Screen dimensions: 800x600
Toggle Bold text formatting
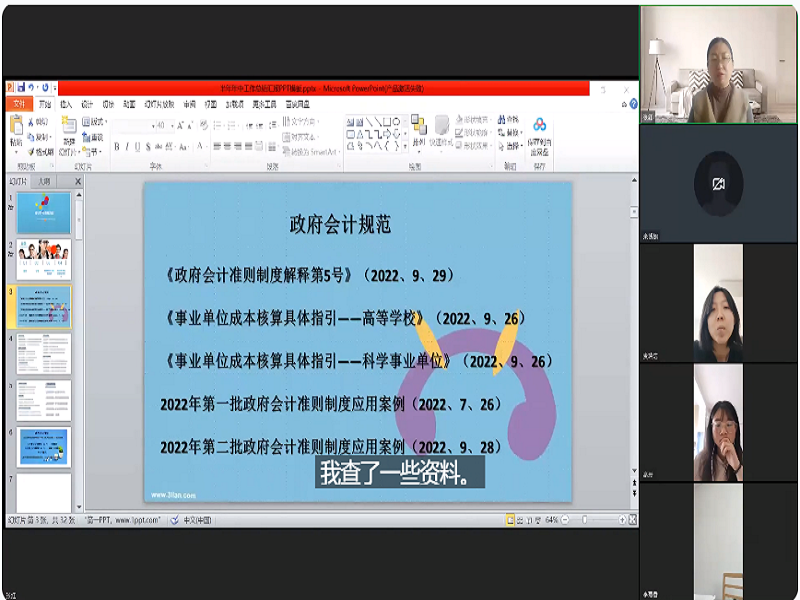(x=117, y=147)
